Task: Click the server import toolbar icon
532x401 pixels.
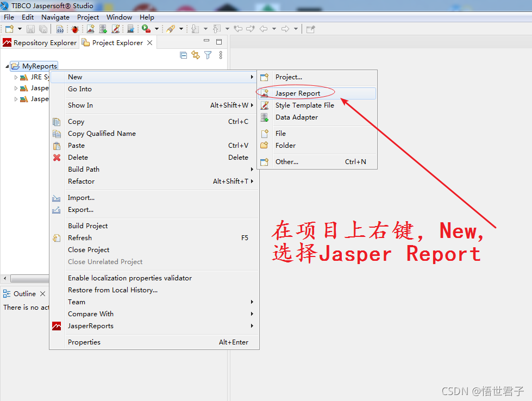Action: coord(130,29)
